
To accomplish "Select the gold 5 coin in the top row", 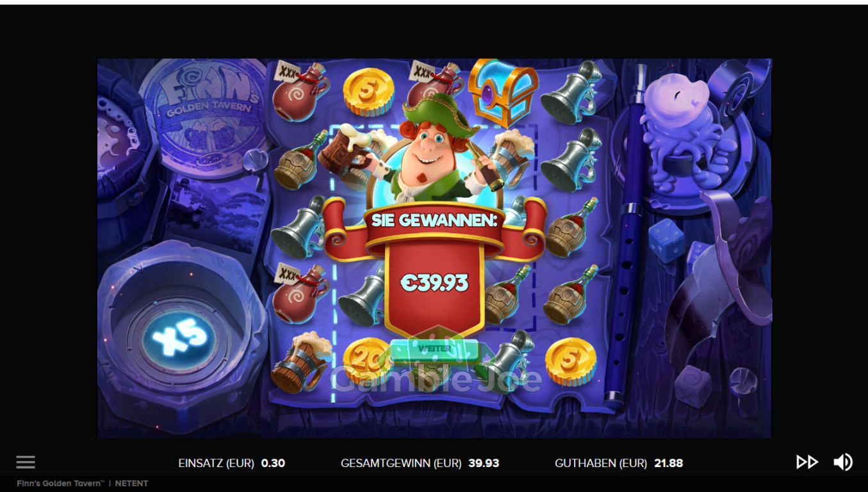I will (x=367, y=91).
